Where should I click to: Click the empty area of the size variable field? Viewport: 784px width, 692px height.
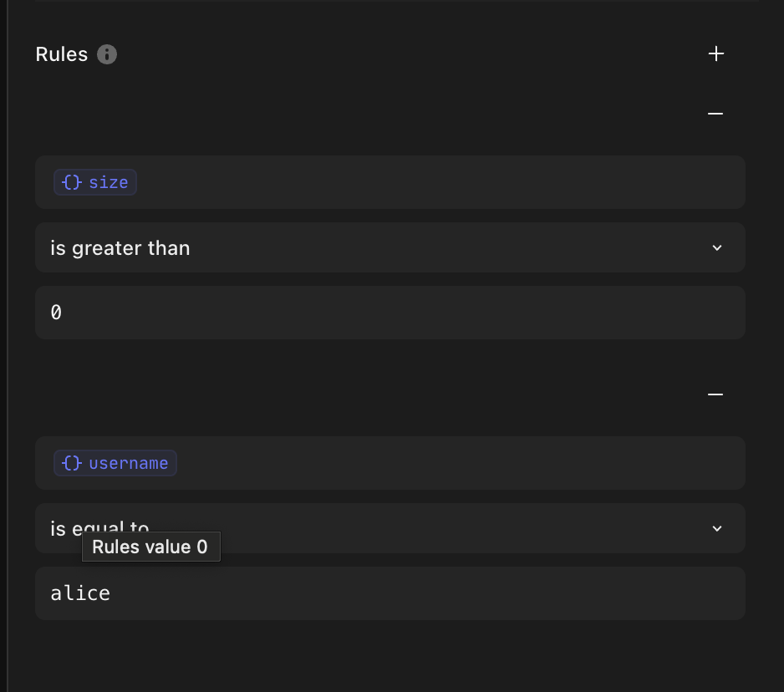coord(440,182)
